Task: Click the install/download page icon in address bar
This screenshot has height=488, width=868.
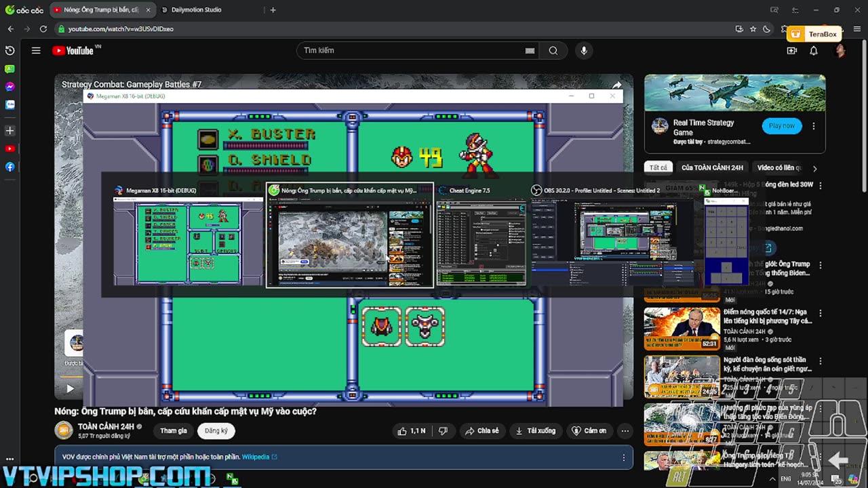Action: (x=739, y=29)
